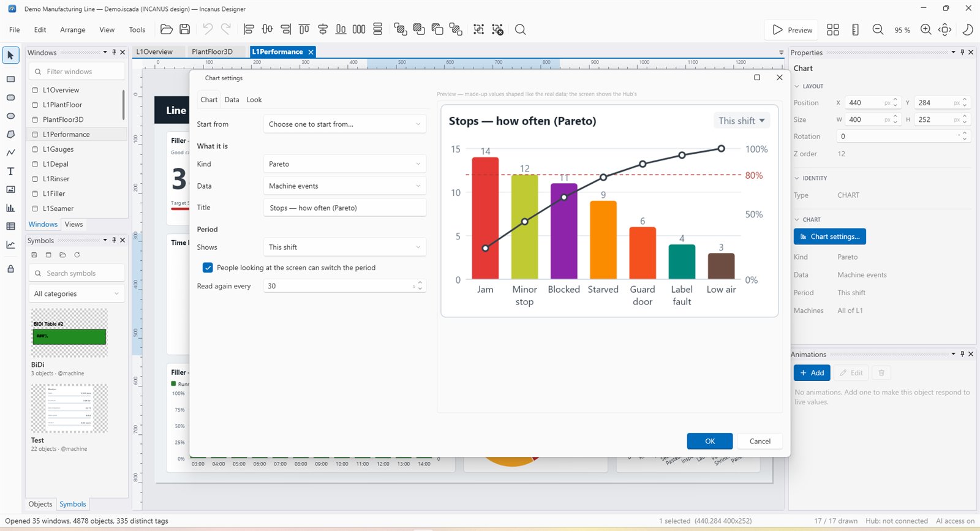The width and height of the screenshot is (980, 531).
Task: Tick the L1Gauges window checkbox
Action: [x=36, y=149]
